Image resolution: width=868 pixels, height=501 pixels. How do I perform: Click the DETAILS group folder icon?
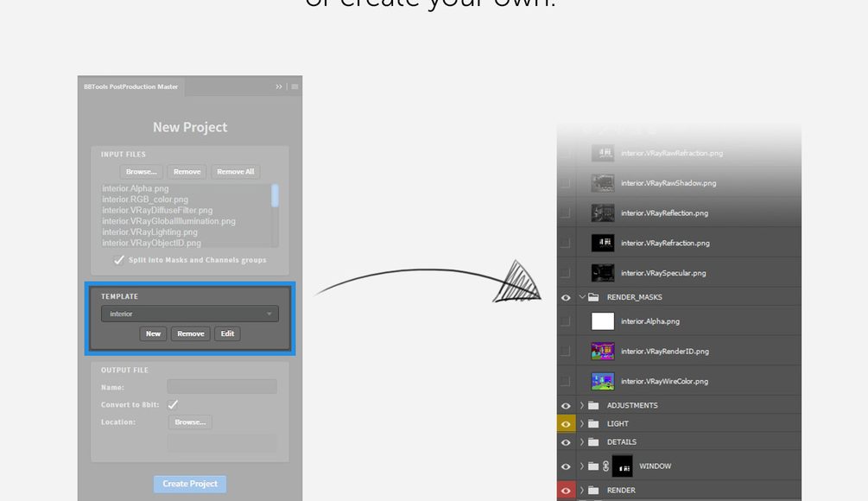593,442
